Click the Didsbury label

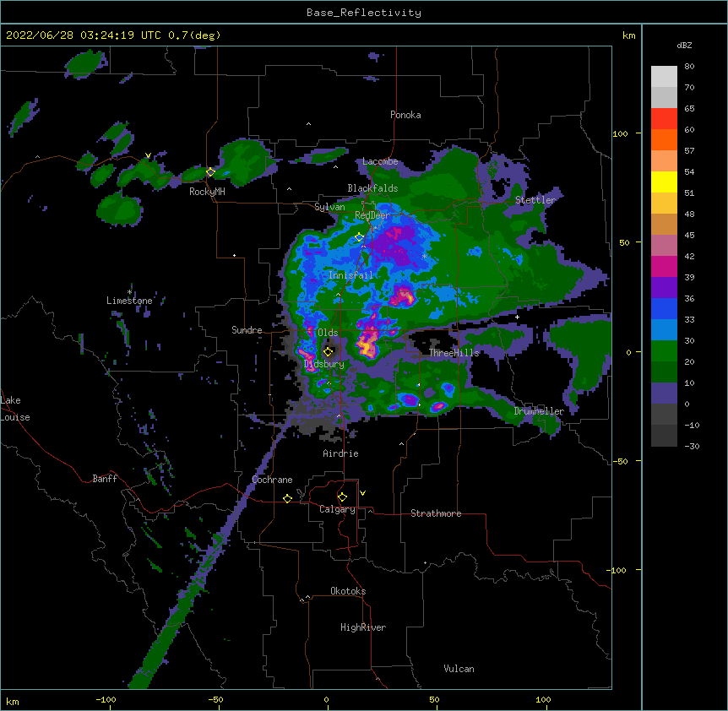[324, 364]
